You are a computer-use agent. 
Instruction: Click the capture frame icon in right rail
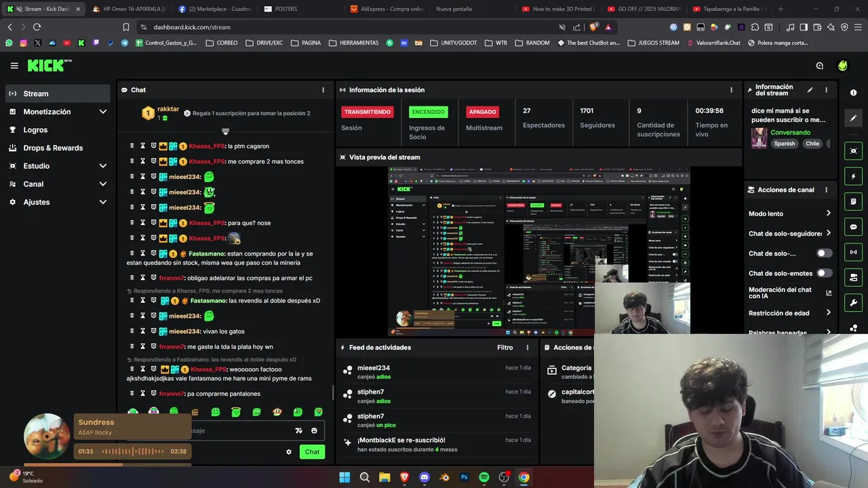click(x=854, y=150)
